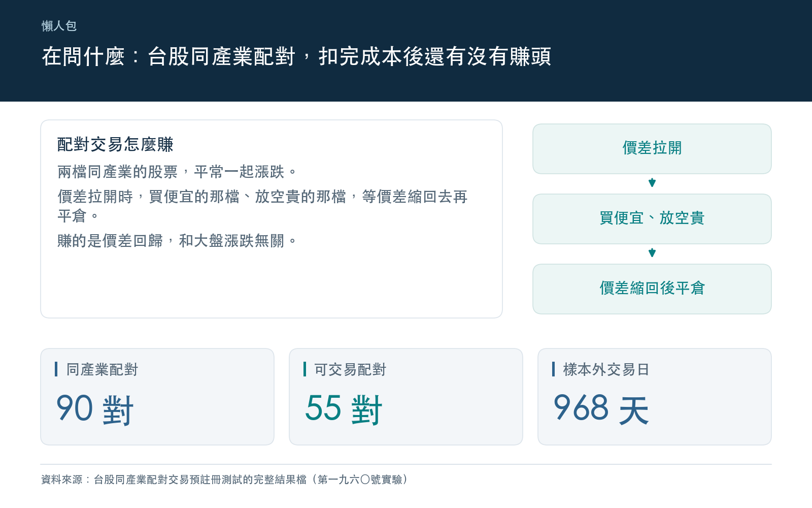Image resolution: width=812 pixels, height=508 pixels.
Task: Select the 價差縮回後平倉 step box
Action: click(652, 289)
